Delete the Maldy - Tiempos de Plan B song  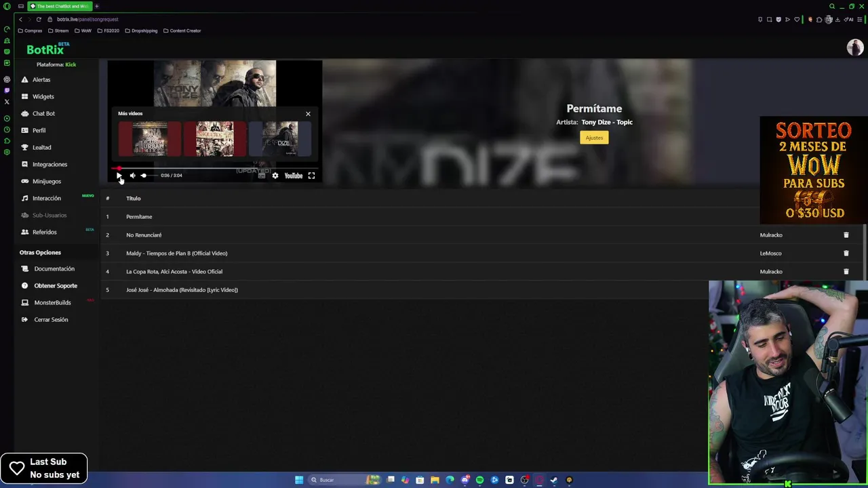point(846,253)
